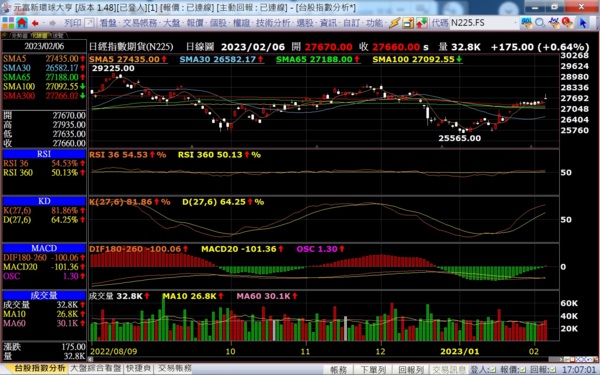Open the 交易帳務 menu
This screenshot has width=600, height=375.
[141, 23]
